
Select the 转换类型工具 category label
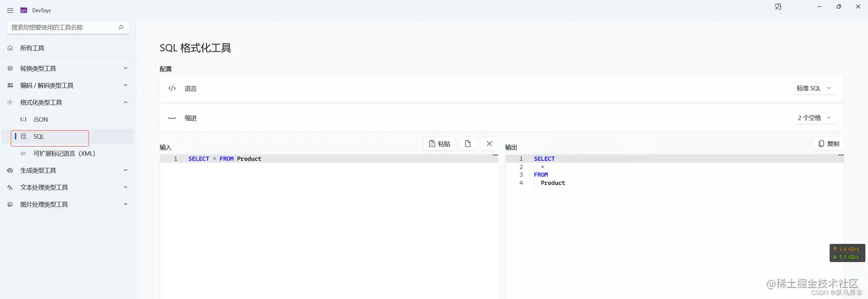pyautogui.click(x=38, y=68)
